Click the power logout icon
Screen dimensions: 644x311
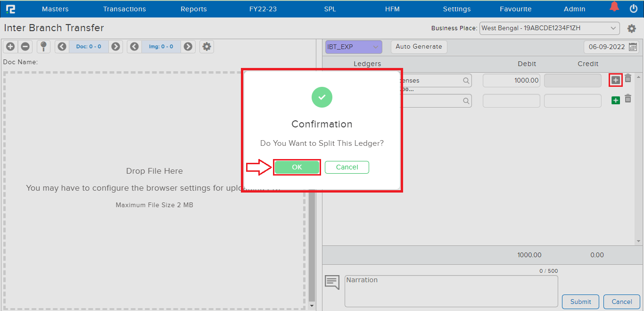(x=634, y=8)
